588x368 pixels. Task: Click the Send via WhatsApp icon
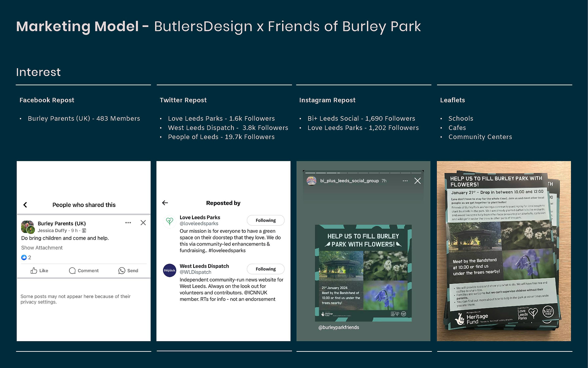[122, 270]
